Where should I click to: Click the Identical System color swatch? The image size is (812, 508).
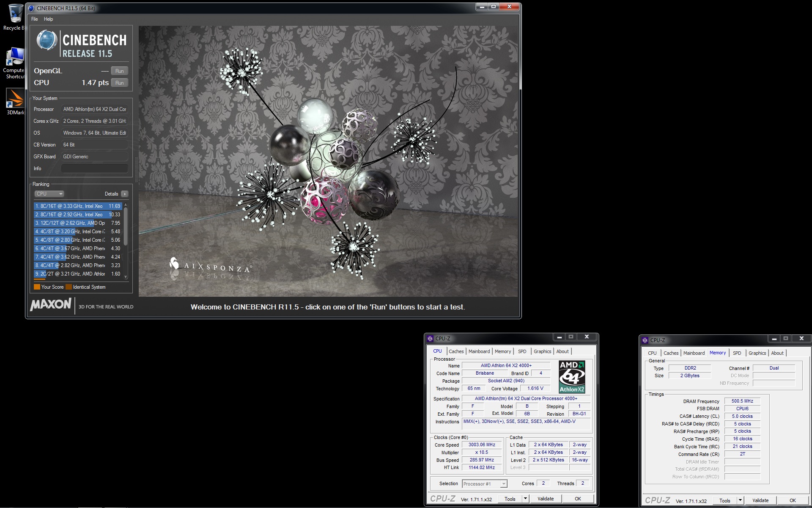pos(69,287)
